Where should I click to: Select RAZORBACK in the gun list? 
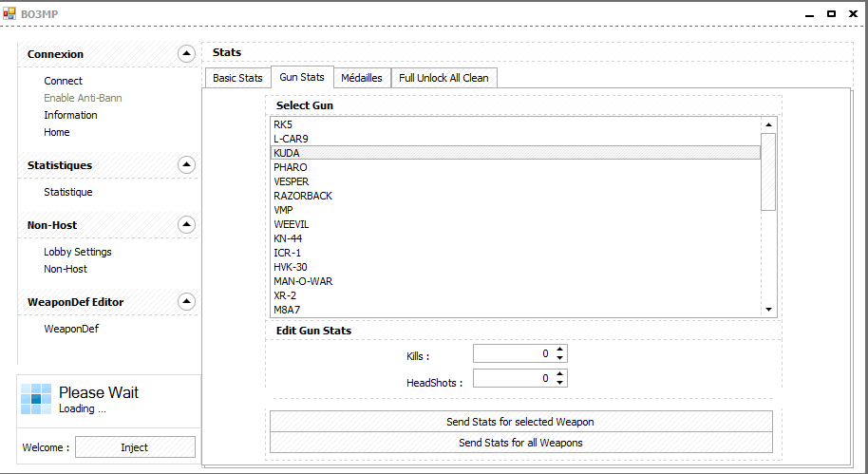pos(516,196)
